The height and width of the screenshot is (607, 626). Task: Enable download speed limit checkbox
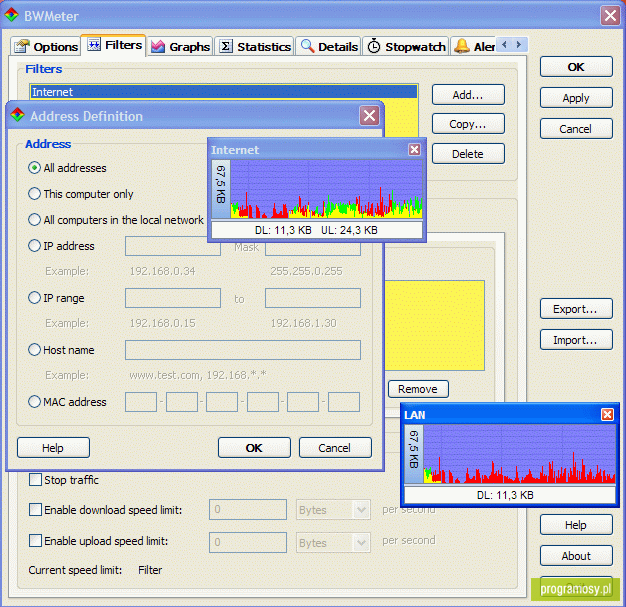(35, 510)
